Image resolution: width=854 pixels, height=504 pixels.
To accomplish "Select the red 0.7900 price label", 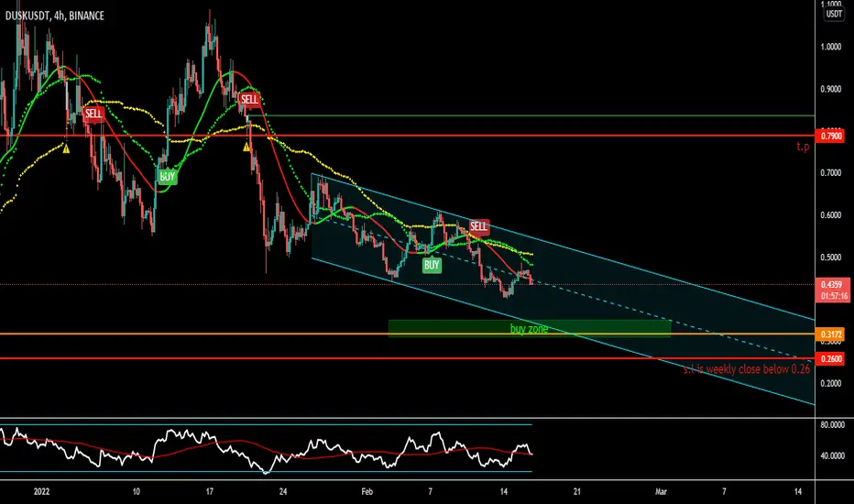I will (x=829, y=136).
